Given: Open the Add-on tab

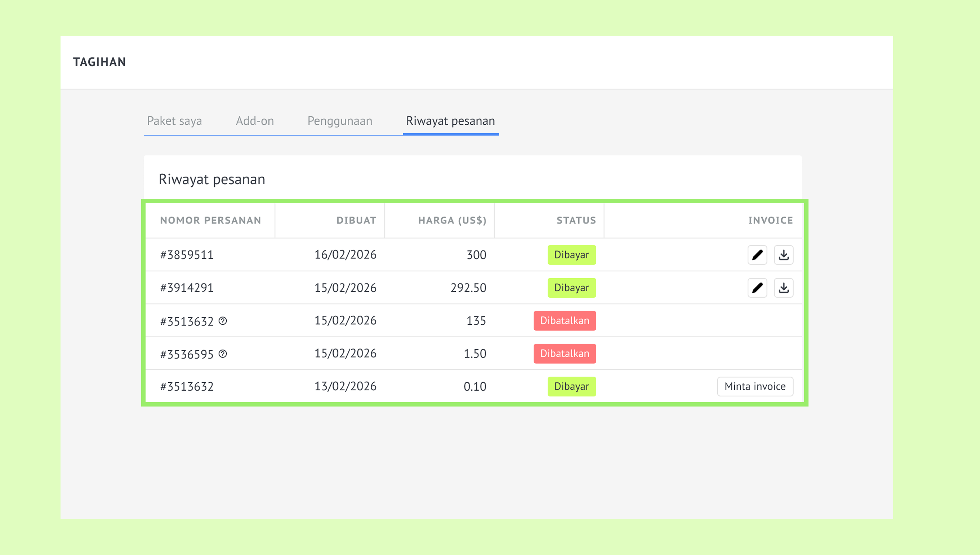Looking at the screenshot, I should (x=255, y=121).
